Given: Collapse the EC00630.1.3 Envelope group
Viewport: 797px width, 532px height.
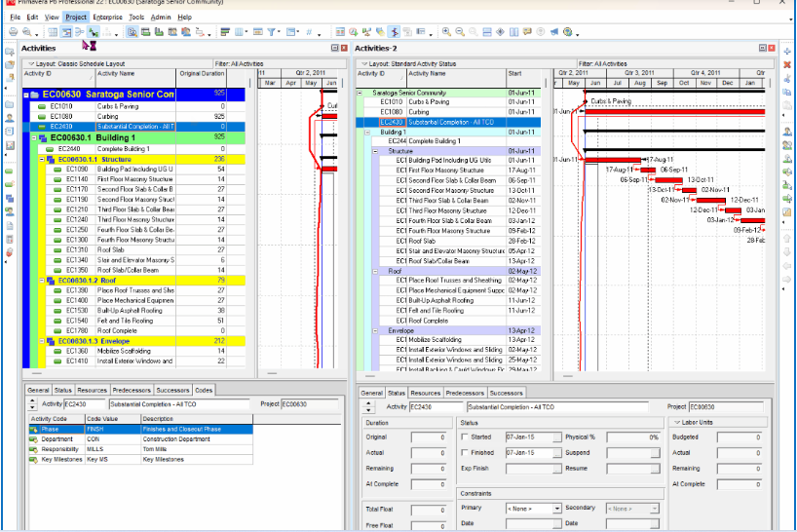Looking at the screenshot, I should click(x=43, y=341).
